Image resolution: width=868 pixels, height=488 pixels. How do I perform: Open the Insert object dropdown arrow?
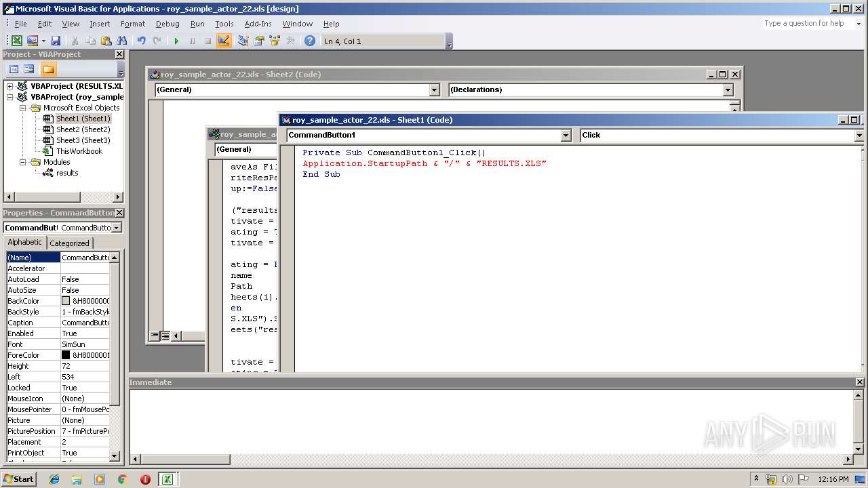43,41
